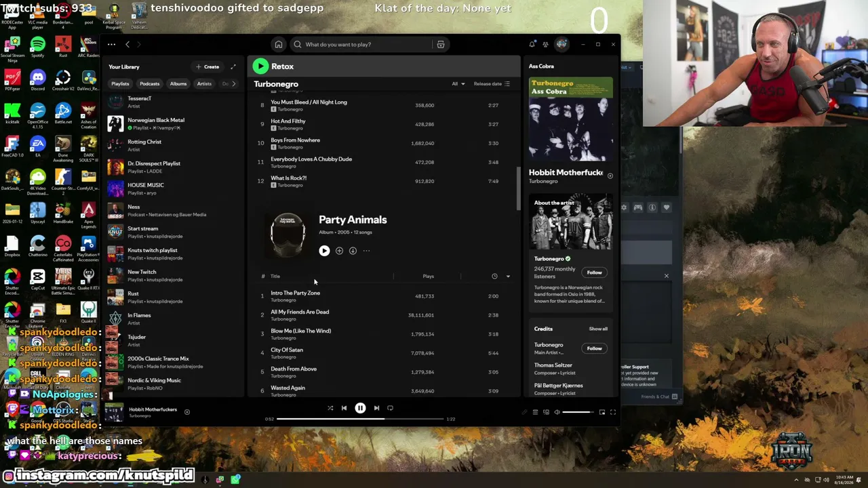868x488 pixels.
Task: Filter library by Albums
Action: pos(178,84)
